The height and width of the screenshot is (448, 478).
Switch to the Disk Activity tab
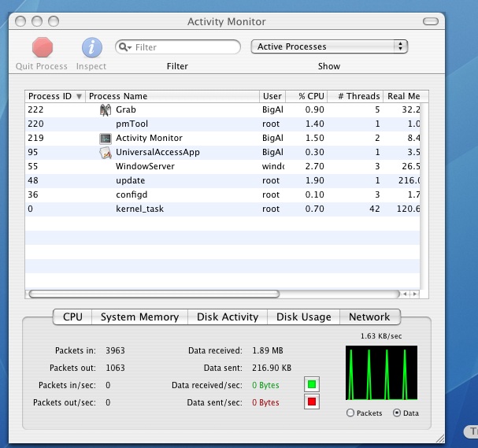point(228,317)
